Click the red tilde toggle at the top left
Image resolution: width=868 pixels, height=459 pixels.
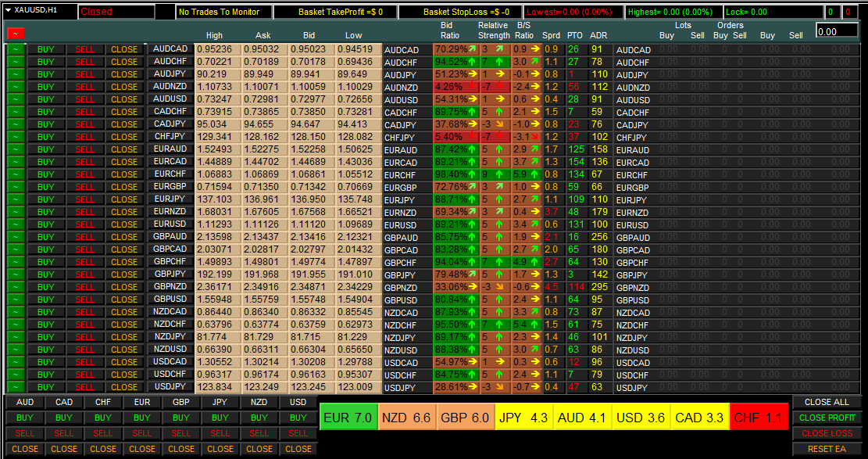click(16, 34)
